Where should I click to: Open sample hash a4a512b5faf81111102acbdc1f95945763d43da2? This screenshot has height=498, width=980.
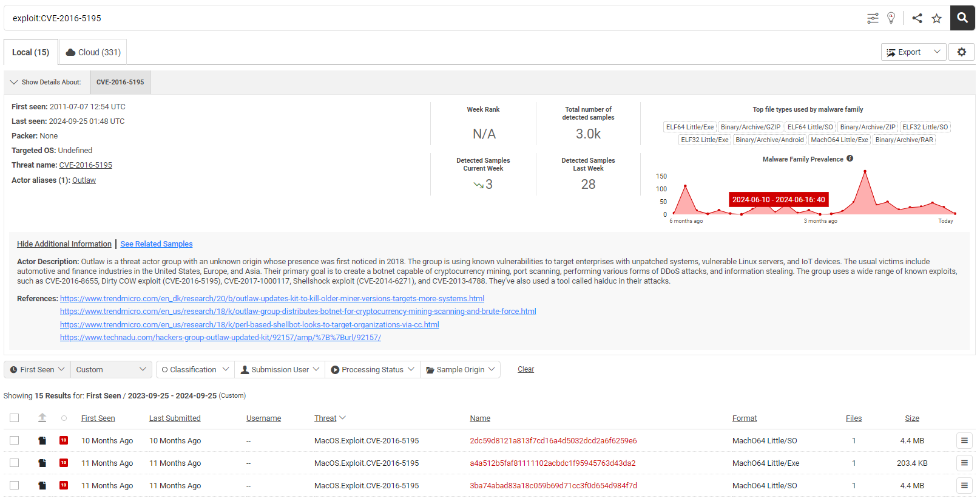pyautogui.click(x=553, y=463)
